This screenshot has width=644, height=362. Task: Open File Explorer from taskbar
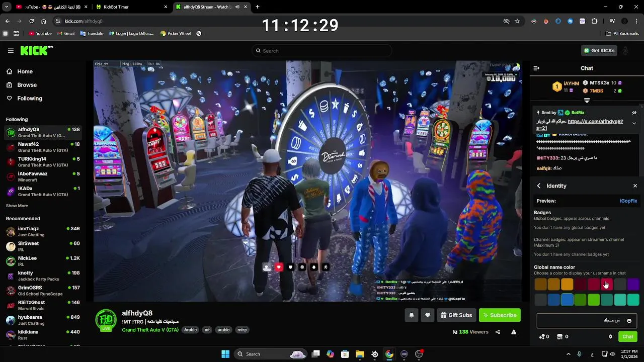click(360, 354)
